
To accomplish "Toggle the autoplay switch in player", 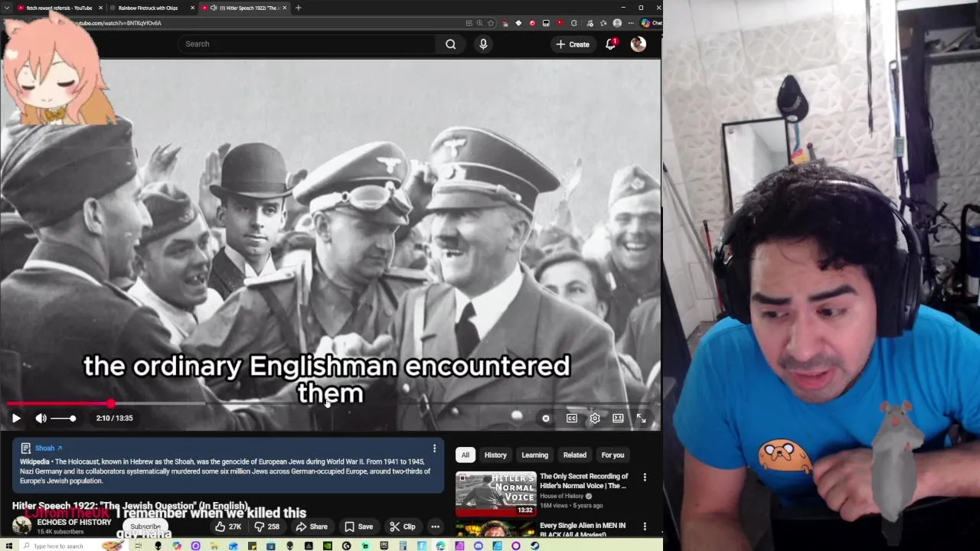I will coord(545,418).
